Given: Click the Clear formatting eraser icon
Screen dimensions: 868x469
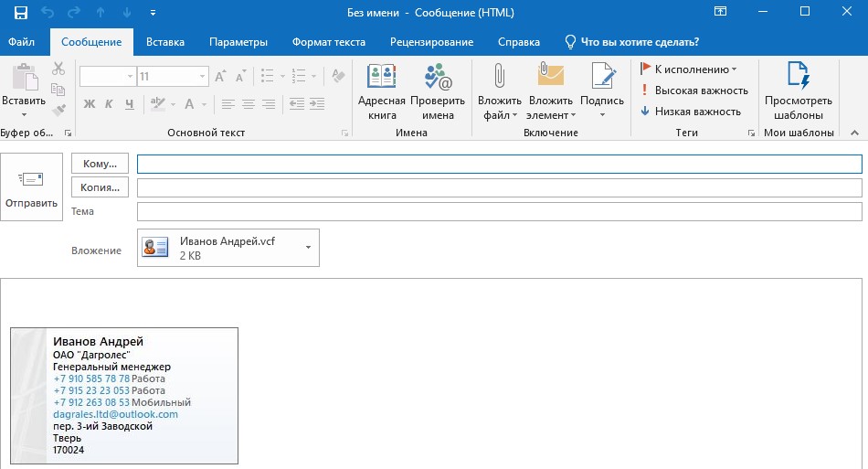Looking at the screenshot, I should (338, 76).
